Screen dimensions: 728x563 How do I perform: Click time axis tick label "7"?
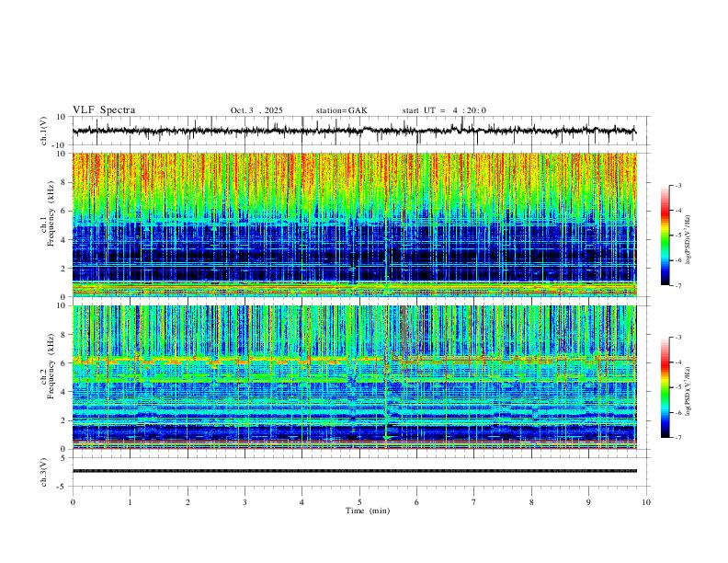pos(474,502)
